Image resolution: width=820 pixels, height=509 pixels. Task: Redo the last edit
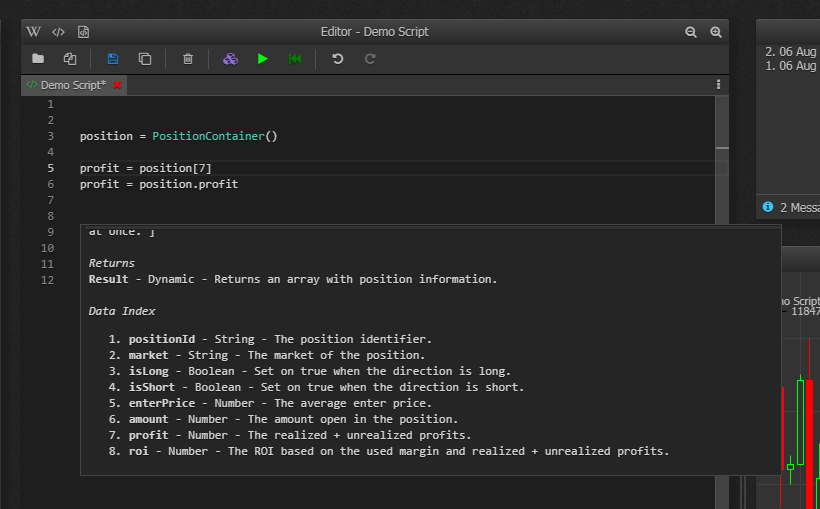(370, 59)
